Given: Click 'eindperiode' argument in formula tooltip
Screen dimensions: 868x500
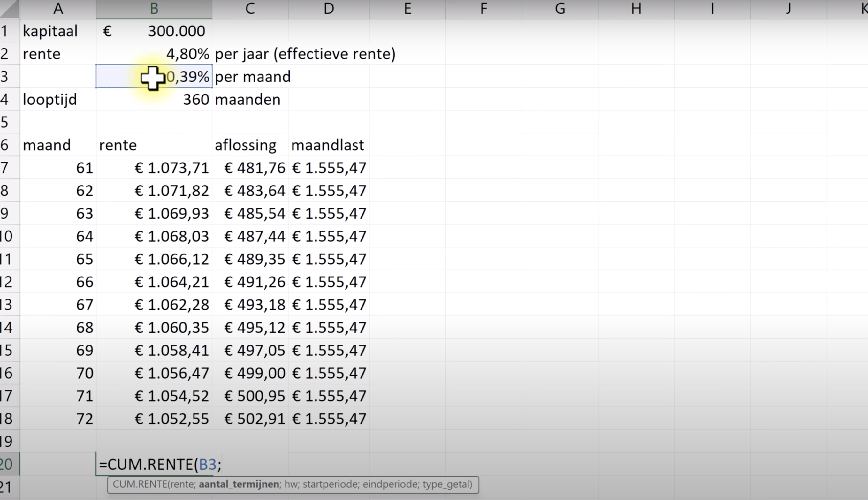Looking at the screenshot, I should (x=391, y=484).
